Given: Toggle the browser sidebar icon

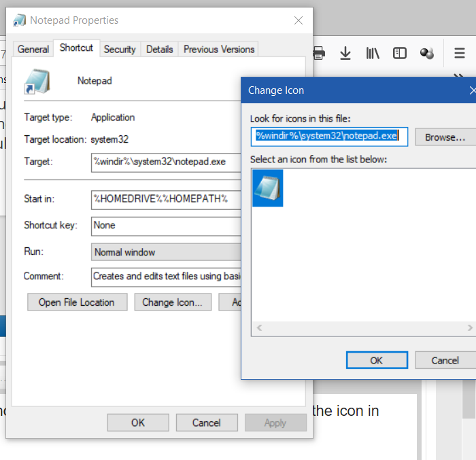Looking at the screenshot, I should click(x=400, y=54).
